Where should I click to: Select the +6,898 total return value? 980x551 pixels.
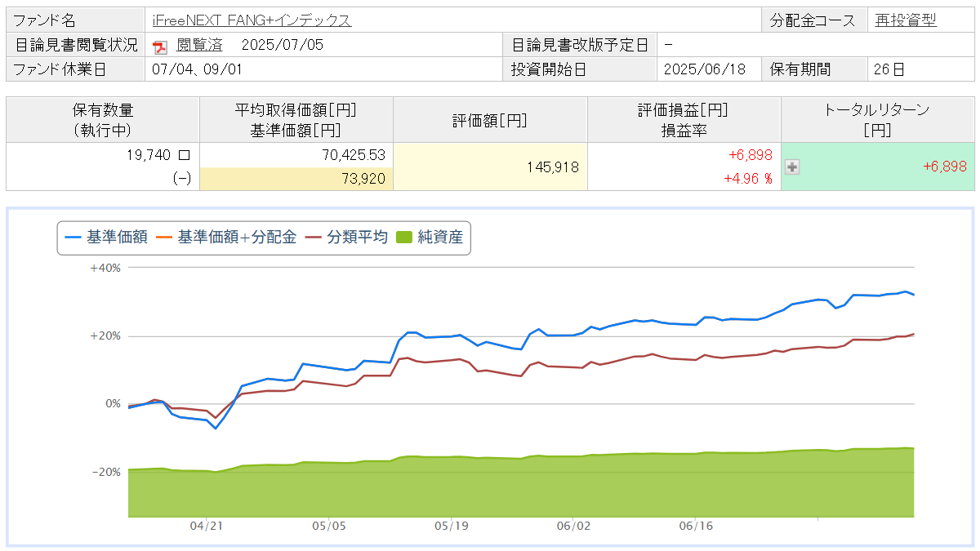945,166
